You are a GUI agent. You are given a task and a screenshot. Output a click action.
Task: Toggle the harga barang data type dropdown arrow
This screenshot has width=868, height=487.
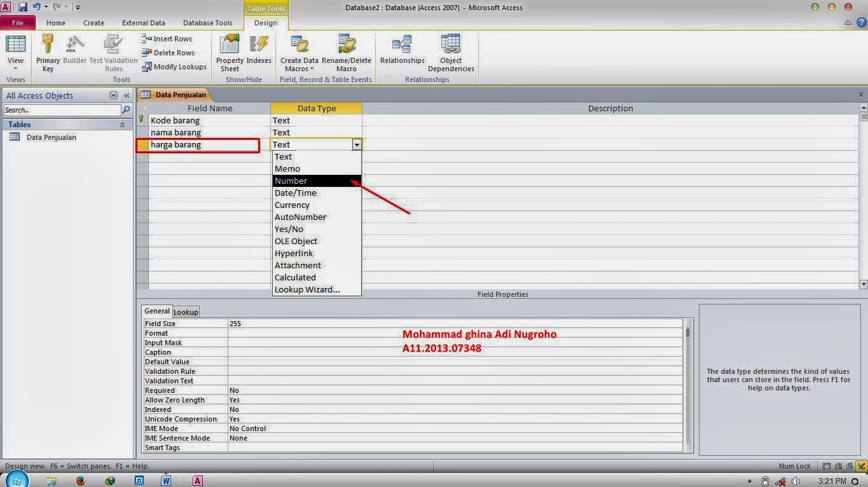(357, 145)
